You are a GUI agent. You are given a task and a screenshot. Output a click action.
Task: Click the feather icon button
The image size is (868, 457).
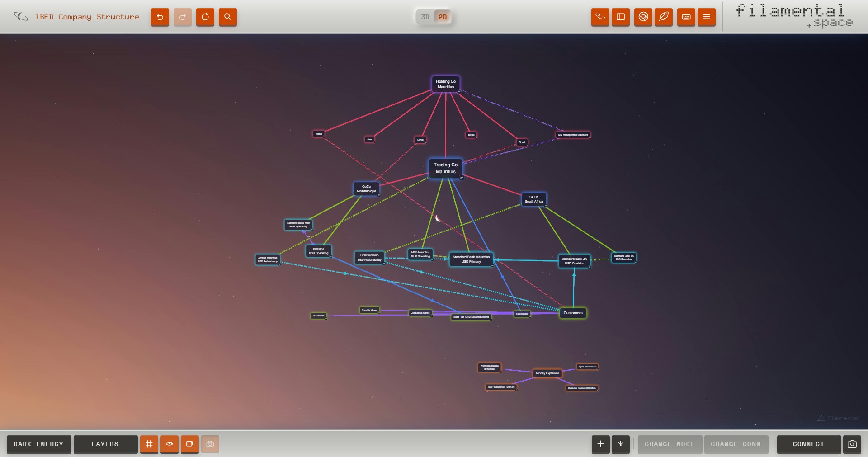coord(663,17)
